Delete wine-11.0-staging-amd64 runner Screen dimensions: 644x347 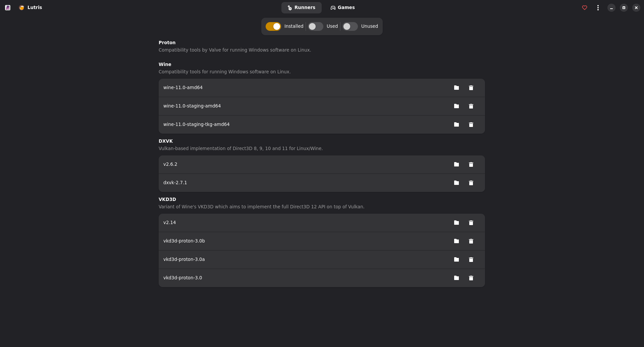[471, 106]
